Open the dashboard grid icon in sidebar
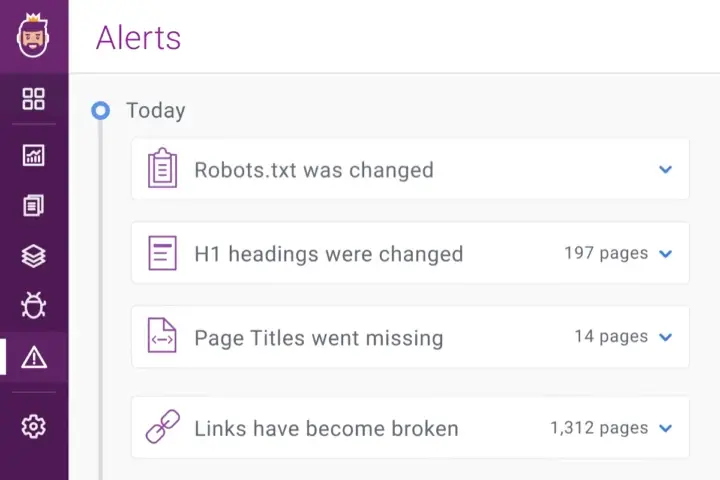The image size is (720, 480). pos(34,98)
